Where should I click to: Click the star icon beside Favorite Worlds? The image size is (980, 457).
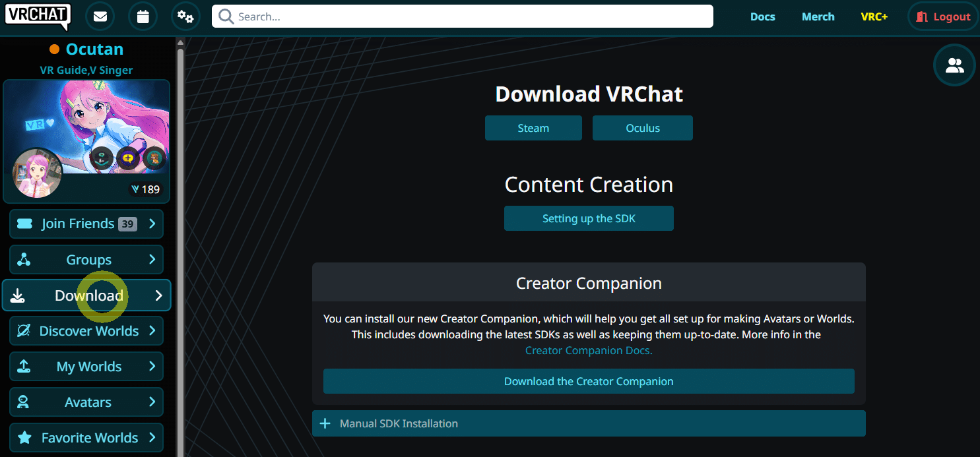pyautogui.click(x=24, y=437)
